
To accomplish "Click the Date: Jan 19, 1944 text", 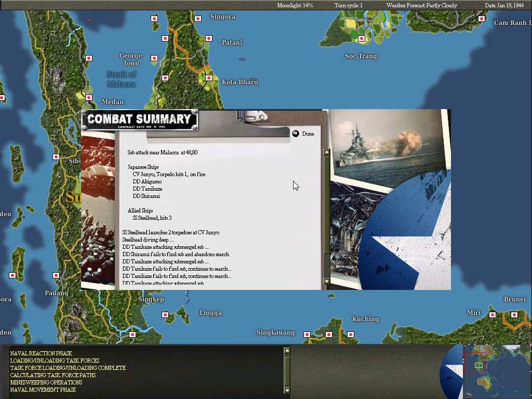I will tap(504, 5).
